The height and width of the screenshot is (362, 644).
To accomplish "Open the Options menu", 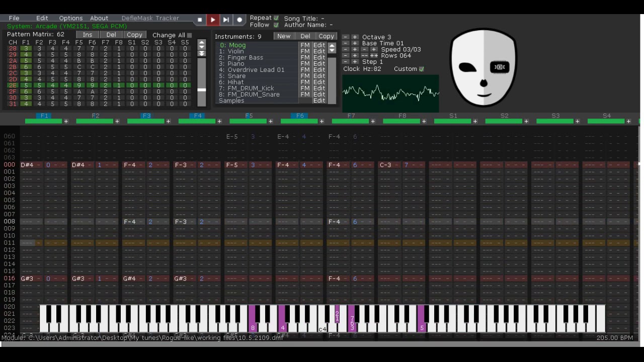I will (71, 18).
